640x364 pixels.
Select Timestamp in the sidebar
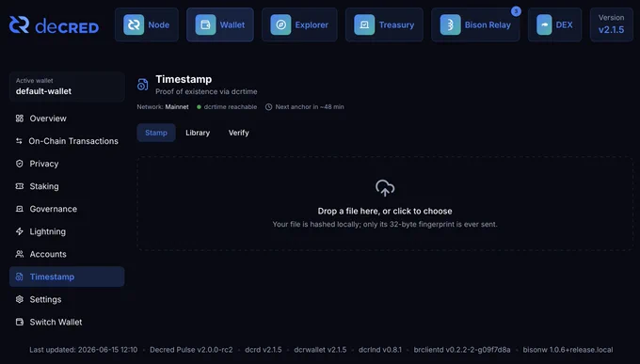(x=67, y=277)
